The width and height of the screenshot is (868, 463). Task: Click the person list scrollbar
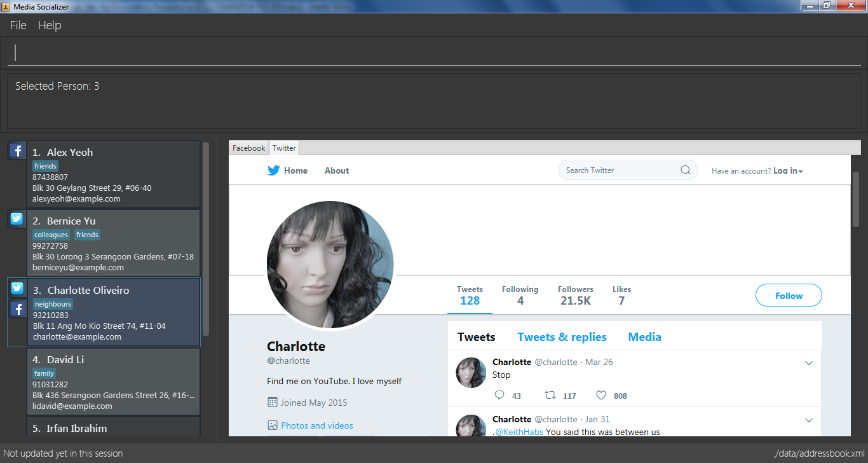206,238
